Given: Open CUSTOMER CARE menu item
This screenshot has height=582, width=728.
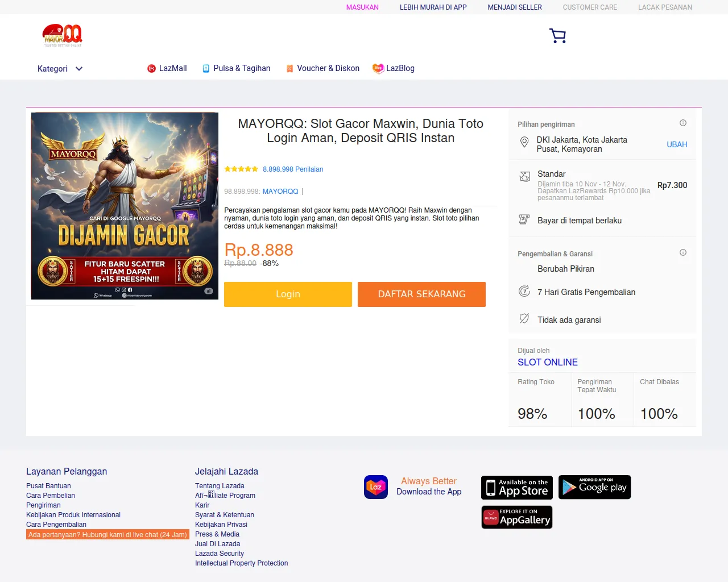Looking at the screenshot, I should (590, 7).
